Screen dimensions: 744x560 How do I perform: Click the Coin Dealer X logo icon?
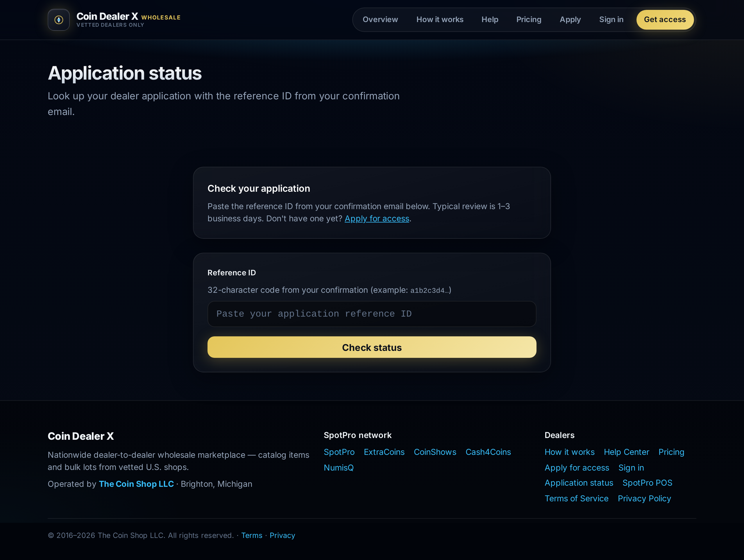(58, 20)
